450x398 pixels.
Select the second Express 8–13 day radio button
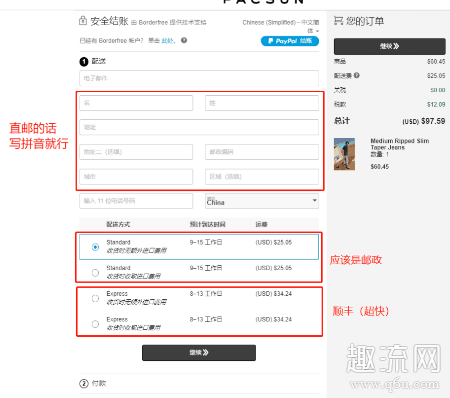tap(95, 324)
